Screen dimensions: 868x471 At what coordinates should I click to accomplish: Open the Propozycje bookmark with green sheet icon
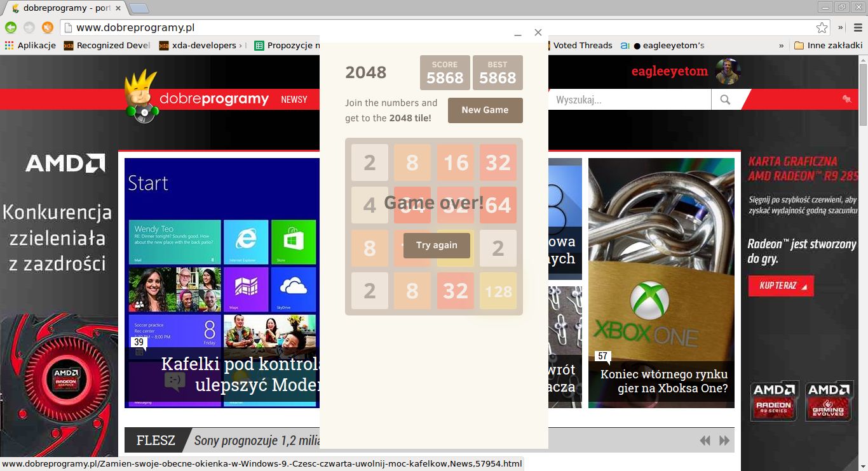pyautogui.click(x=287, y=45)
